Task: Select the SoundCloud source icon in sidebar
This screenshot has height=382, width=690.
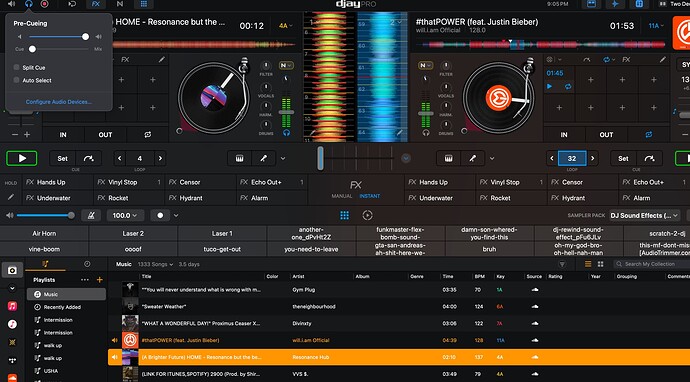Action: tap(12, 378)
